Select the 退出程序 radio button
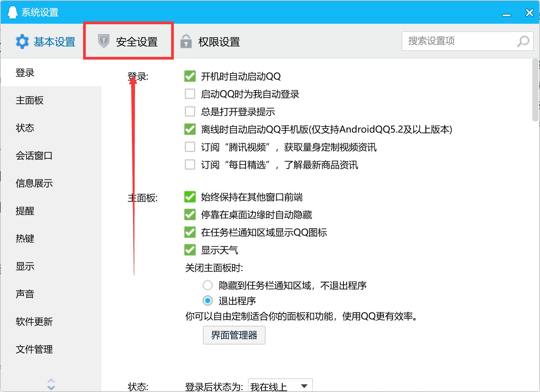Screen dimensions: 540x392 208,301
